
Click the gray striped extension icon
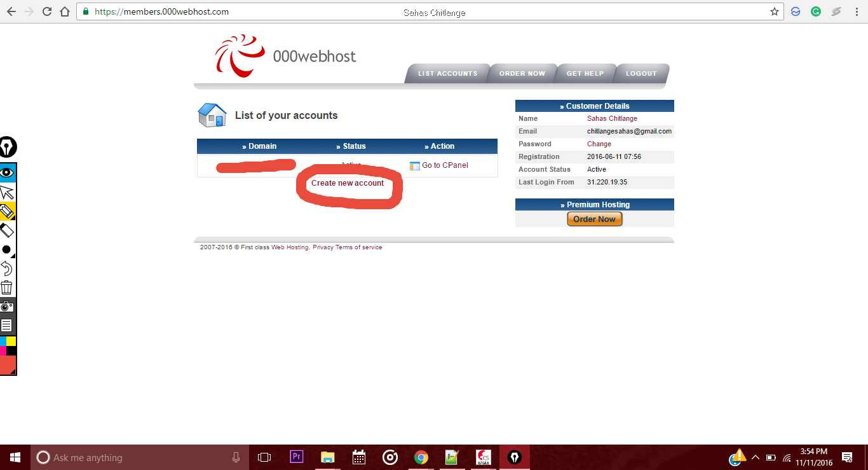[x=836, y=11]
